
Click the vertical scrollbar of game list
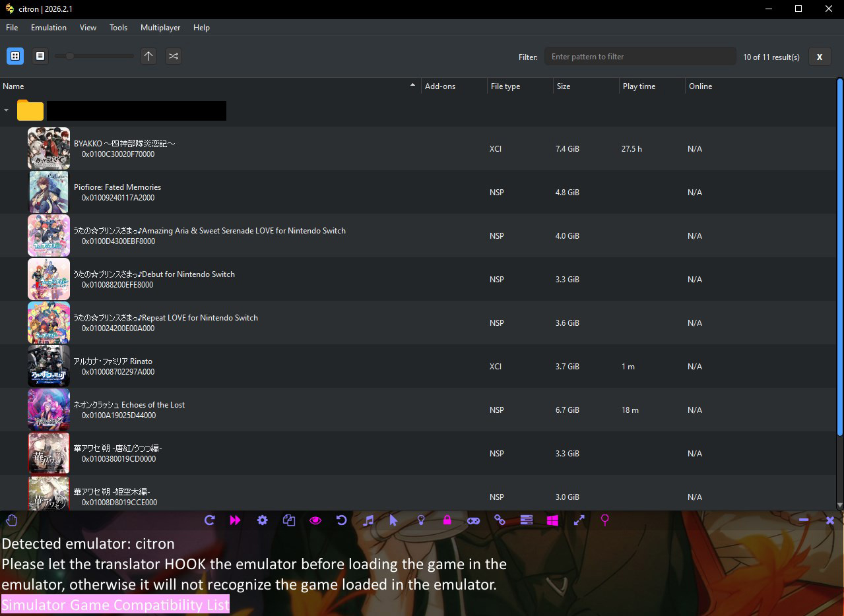click(840, 257)
